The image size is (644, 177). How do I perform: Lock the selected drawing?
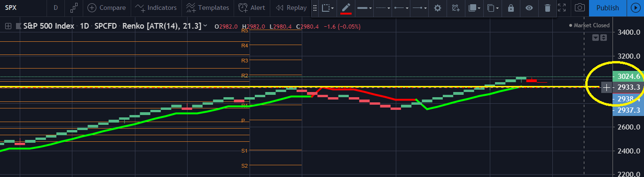(x=511, y=8)
